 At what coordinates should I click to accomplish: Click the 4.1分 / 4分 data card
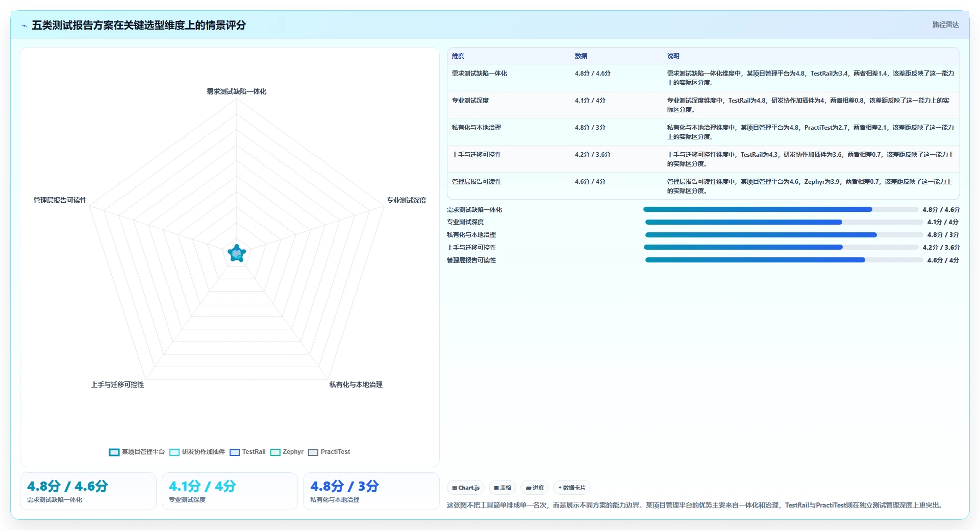point(230,491)
